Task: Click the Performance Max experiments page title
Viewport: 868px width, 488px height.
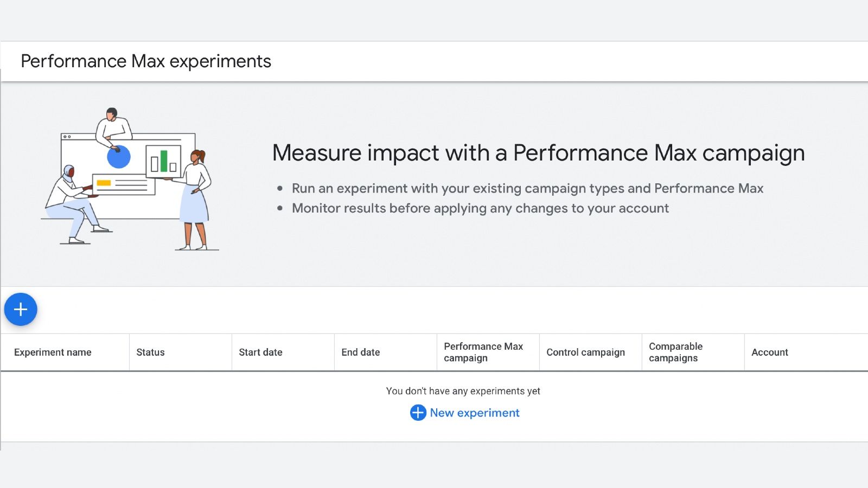Action: tap(145, 61)
